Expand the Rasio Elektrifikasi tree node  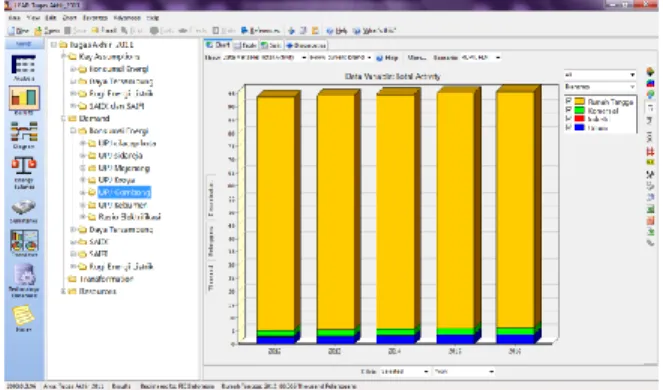(x=83, y=217)
